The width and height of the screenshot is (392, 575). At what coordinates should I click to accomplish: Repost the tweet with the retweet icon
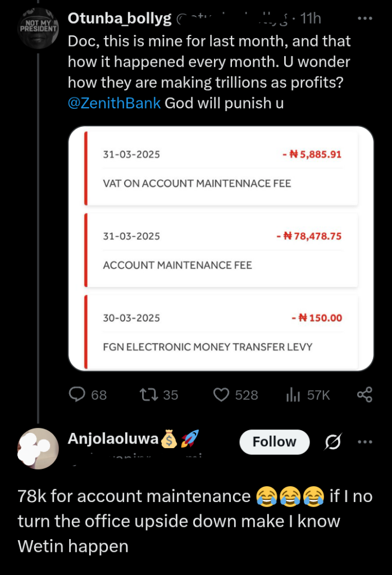tap(149, 395)
